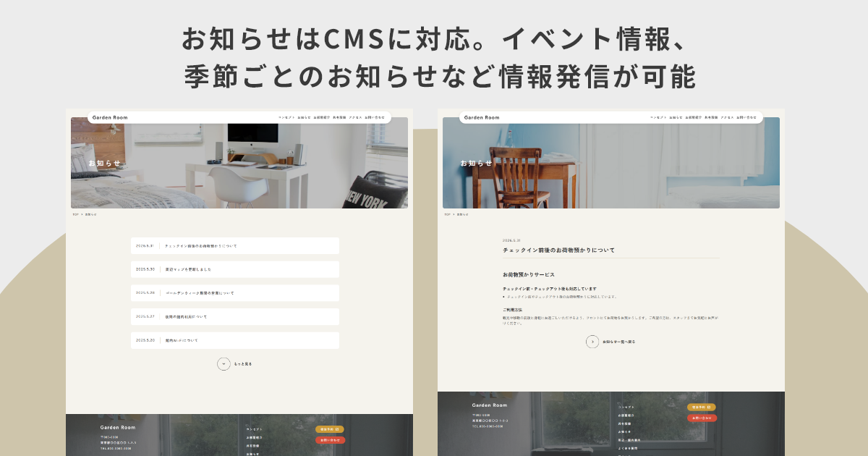This screenshot has width=868, height=456.
Task: Open お問い合わせ in the right page navigation
Action: point(746,117)
